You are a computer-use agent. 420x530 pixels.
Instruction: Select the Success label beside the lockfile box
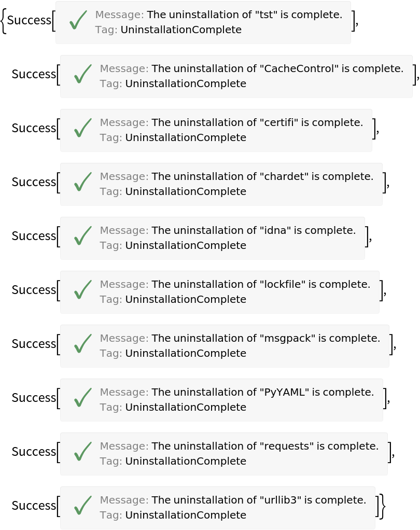coord(34,290)
